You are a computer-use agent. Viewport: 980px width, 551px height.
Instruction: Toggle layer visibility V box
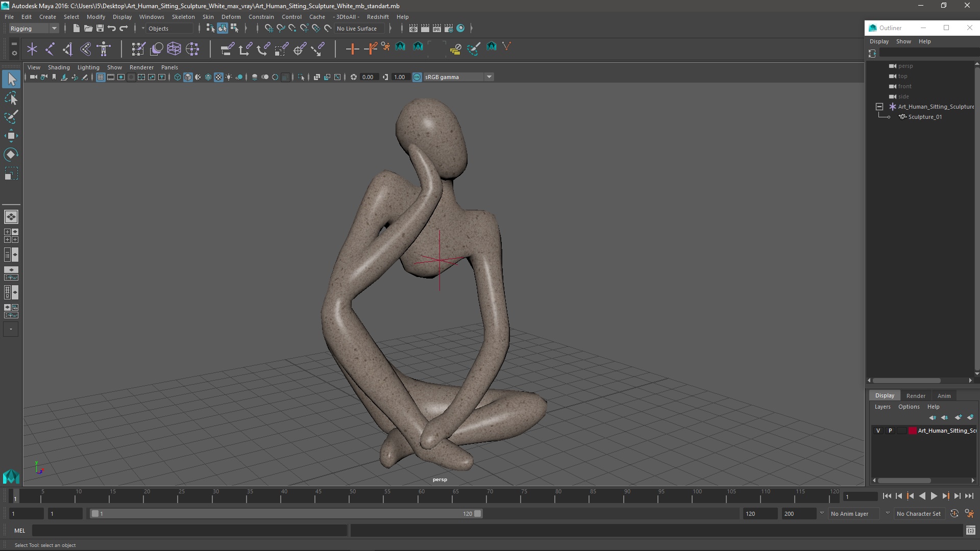(x=878, y=431)
